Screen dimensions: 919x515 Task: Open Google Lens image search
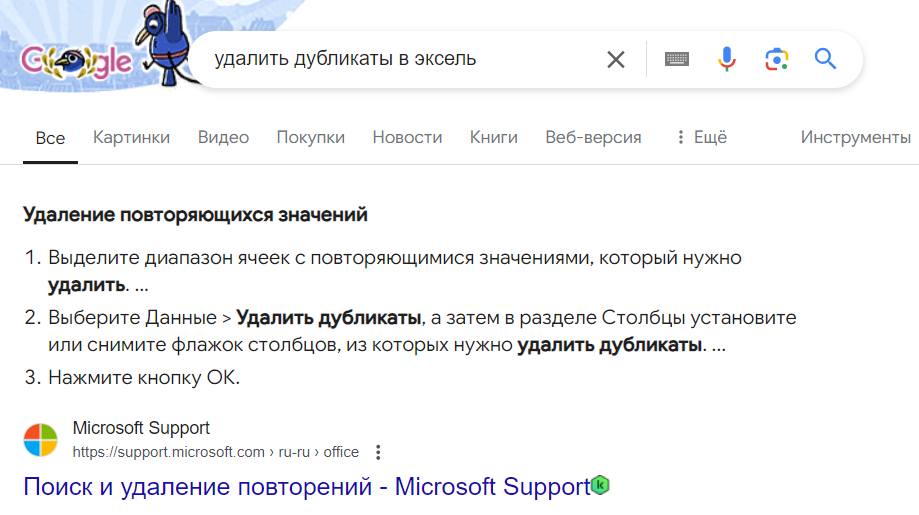(777, 60)
